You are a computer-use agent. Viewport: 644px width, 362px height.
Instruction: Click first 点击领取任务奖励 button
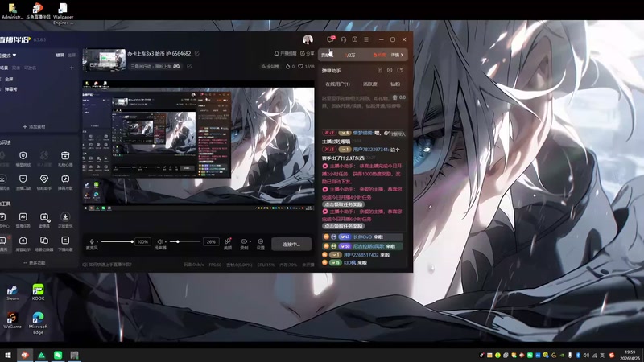344,204
